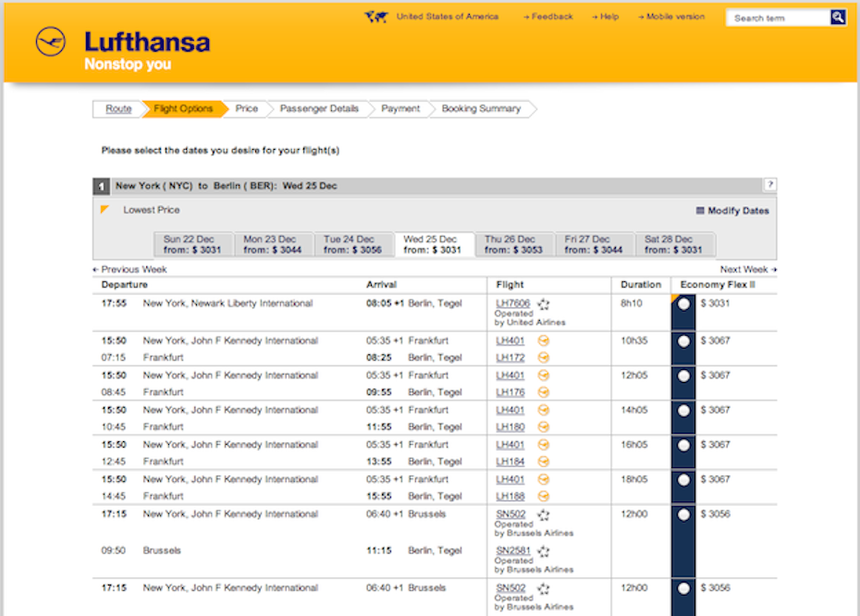Click the world map country icon
860x616 pixels.
tap(375, 17)
